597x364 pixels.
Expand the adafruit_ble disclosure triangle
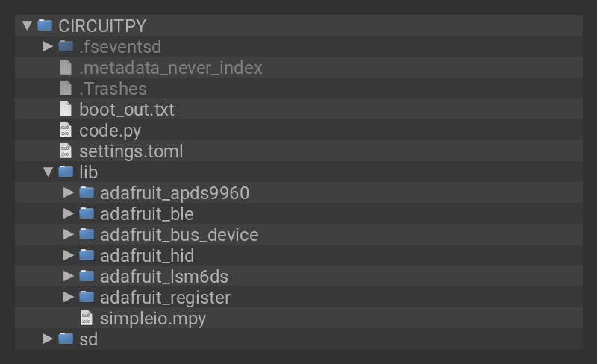69,213
